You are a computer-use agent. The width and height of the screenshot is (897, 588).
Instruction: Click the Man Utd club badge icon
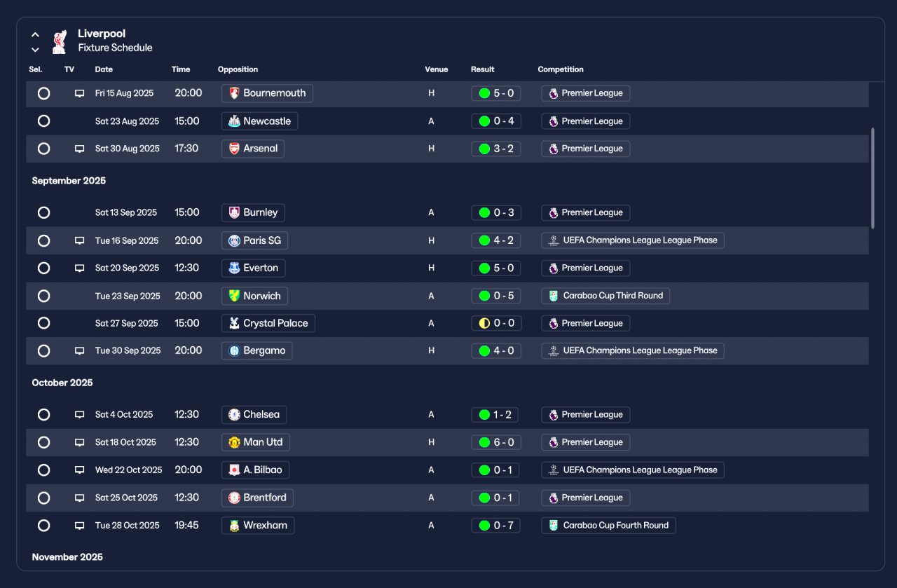(234, 442)
